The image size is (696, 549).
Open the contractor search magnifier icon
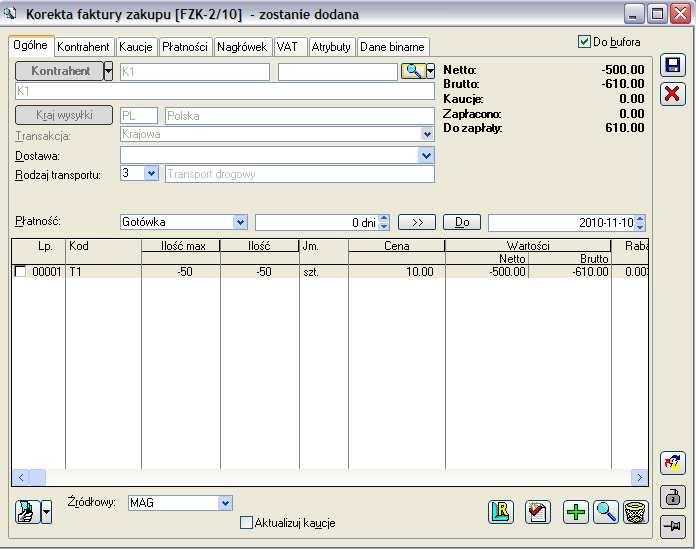click(413, 71)
